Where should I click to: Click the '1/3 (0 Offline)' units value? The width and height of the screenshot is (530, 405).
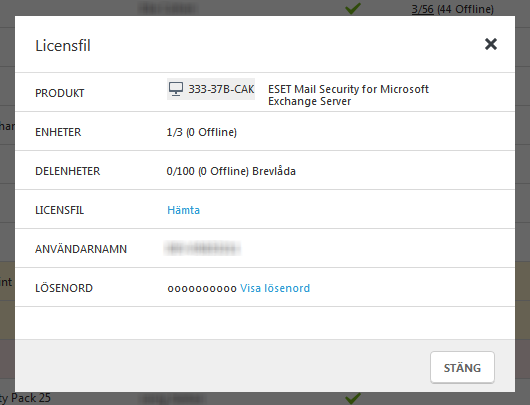[202, 132]
